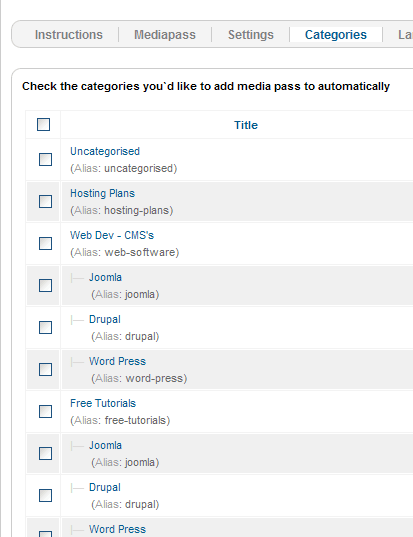Click the Web Dev - CMS's link
This screenshot has width=413, height=537.
(112, 235)
